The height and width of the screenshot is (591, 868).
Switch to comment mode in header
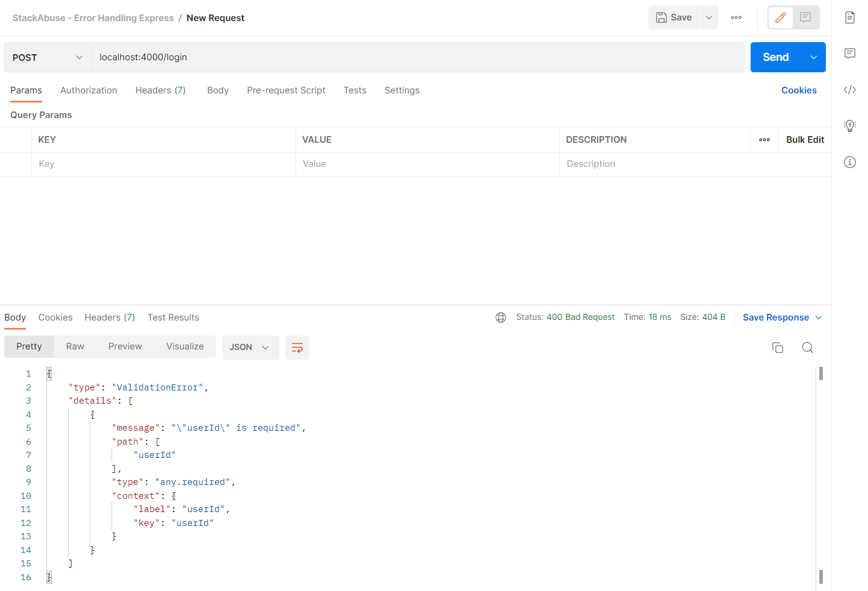point(805,17)
